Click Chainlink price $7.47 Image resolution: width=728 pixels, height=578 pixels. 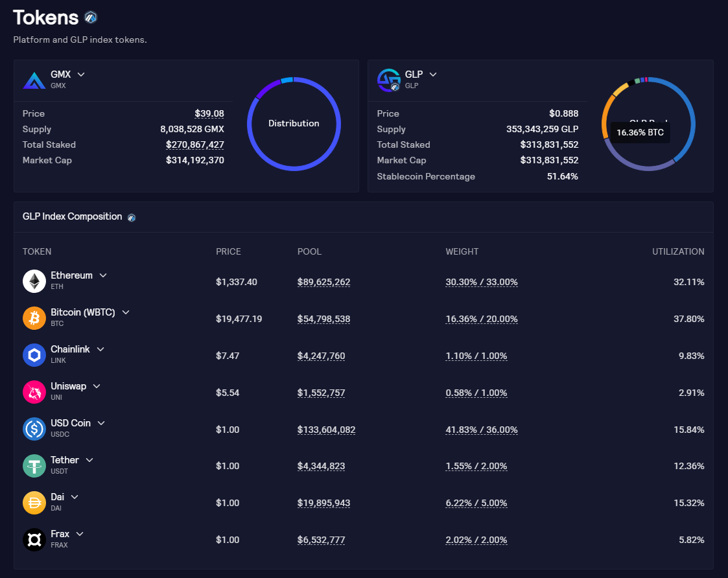[x=228, y=356]
